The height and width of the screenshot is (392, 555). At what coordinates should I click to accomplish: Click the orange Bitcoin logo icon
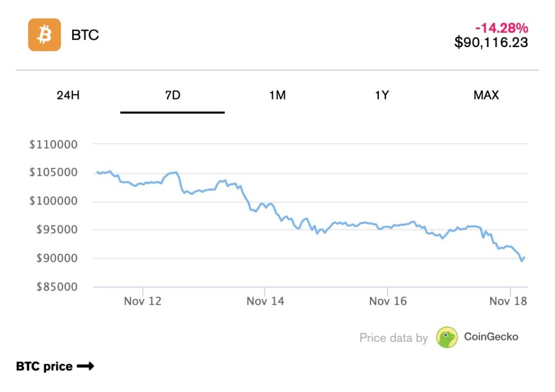coord(44,35)
